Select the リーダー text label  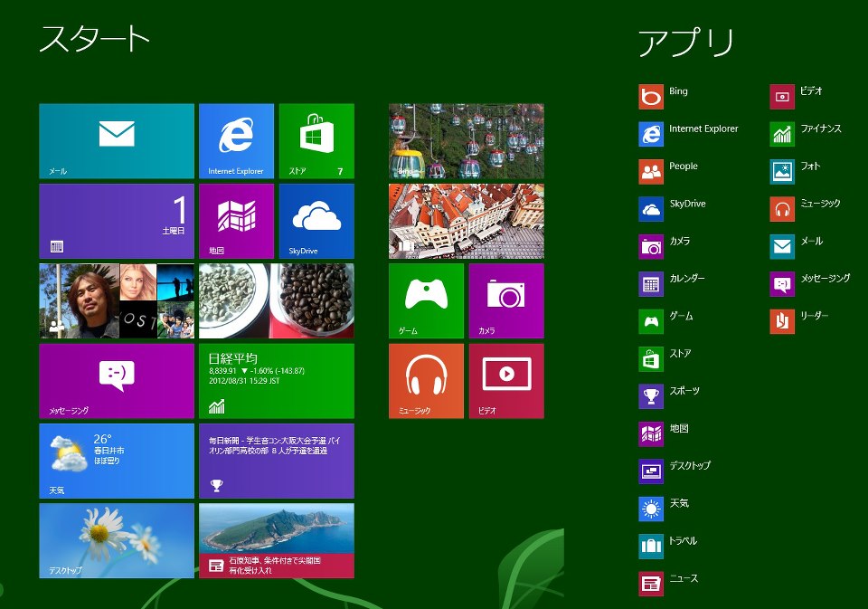click(815, 315)
